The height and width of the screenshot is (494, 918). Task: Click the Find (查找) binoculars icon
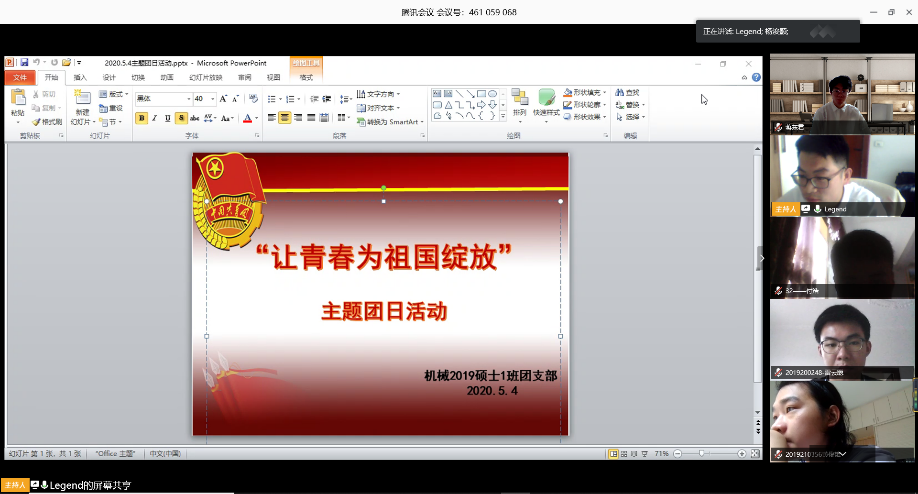(x=619, y=92)
